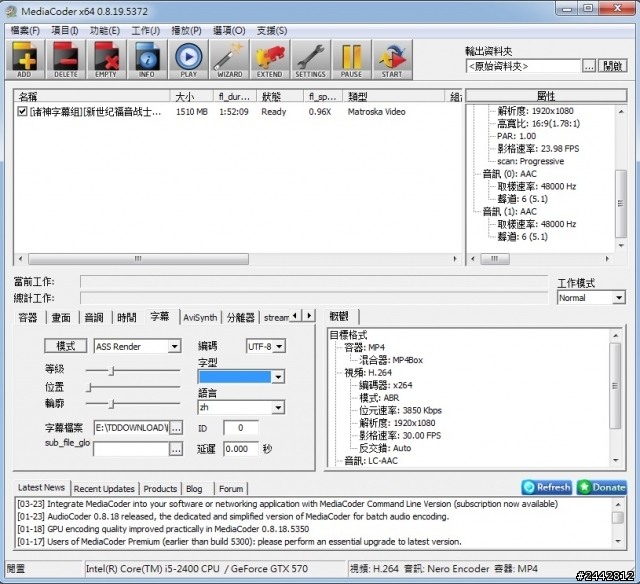Open the 選項(O) menu
640x584 pixels.
[x=229, y=31]
